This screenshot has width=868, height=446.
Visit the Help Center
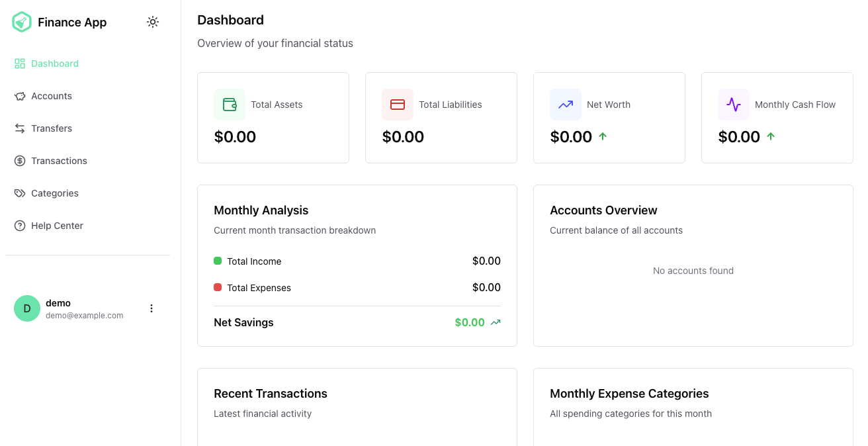pyautogui.click(x=57, y=226)
